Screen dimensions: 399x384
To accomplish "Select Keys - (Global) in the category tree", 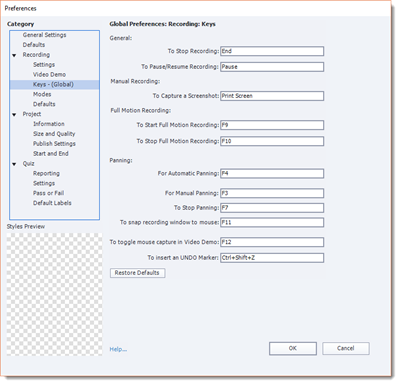I will (54, 84).
